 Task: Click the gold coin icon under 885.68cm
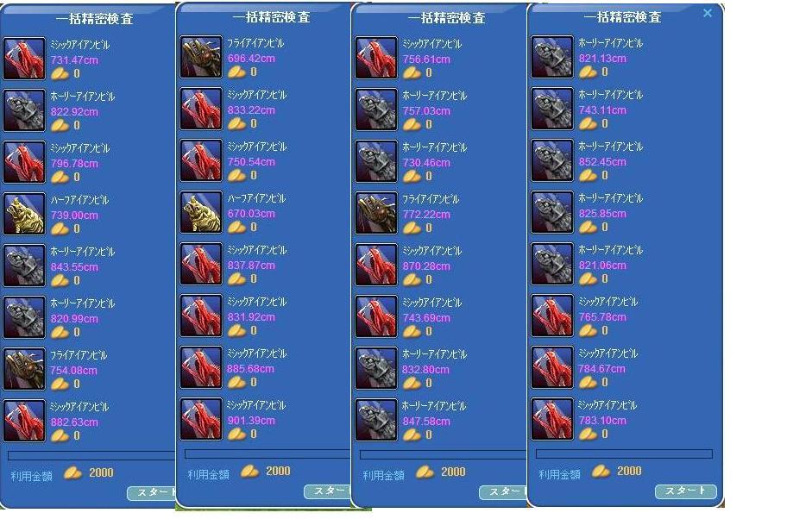[x=236, y=383]
